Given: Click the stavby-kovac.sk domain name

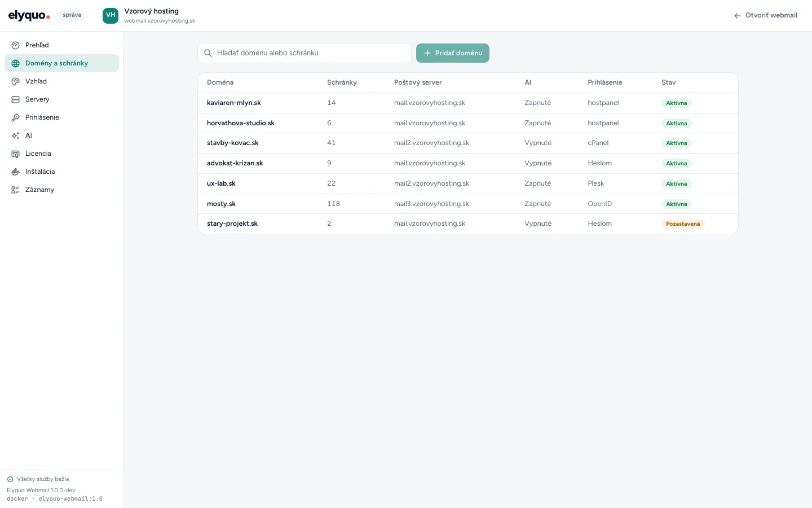Looking at the screenshot, I should point(233,143).
